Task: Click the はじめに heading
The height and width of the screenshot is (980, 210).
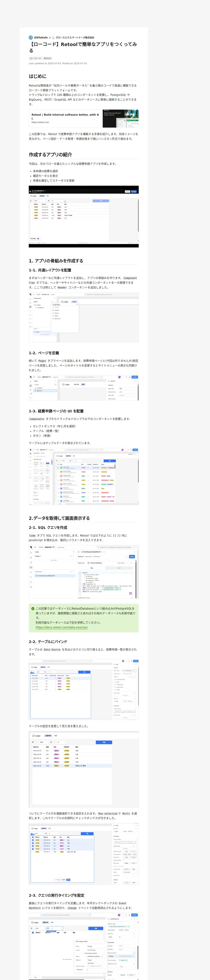Action: (x=38, y=76)
